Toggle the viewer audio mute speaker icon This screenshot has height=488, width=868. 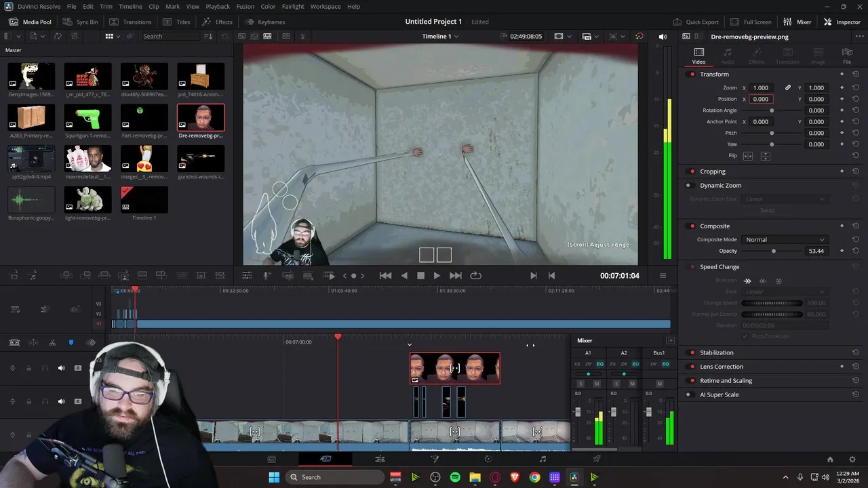[x=663, y=36]
